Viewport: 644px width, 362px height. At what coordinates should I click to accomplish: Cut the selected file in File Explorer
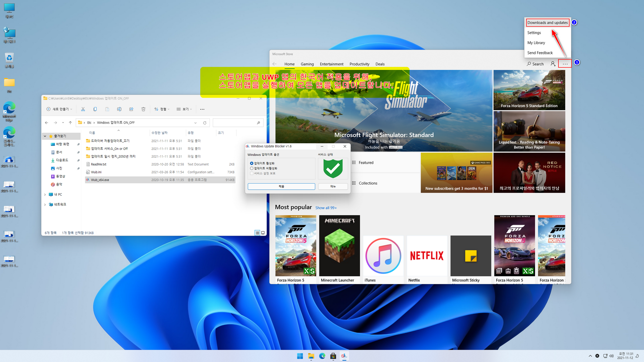coord(83,109)
